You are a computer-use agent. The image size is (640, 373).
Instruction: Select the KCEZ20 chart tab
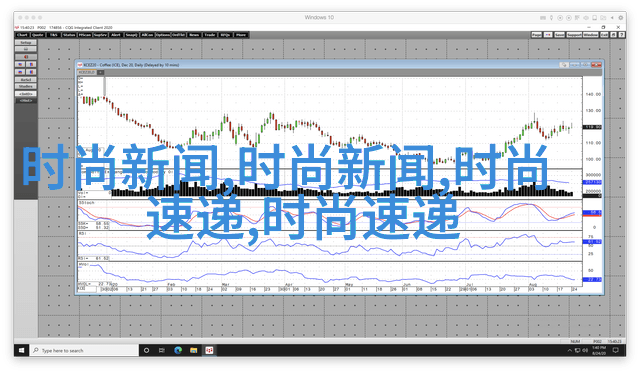pyautogui.click(x=87, y=72)
